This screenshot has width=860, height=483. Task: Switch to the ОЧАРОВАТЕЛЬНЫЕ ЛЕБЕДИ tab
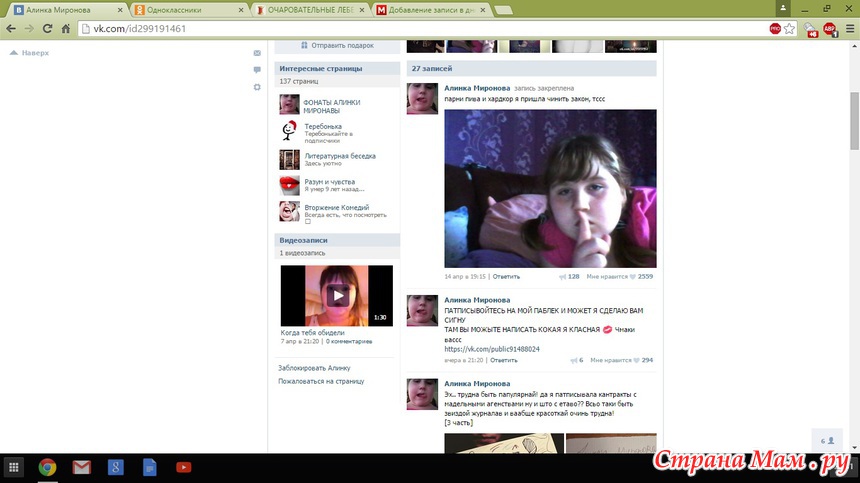[310, 9]
